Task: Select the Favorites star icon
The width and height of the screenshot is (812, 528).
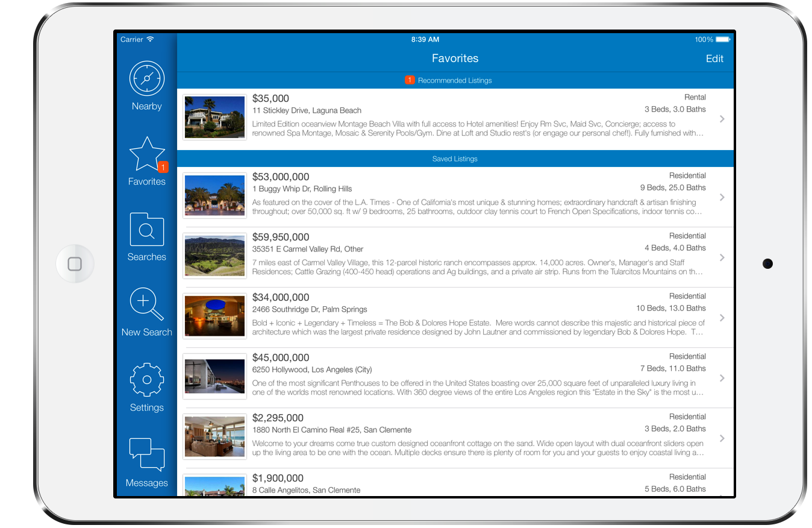Action: point(146,154)
